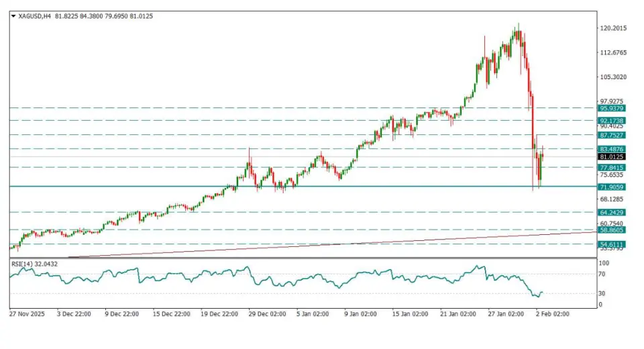Click the 83.4876 price level label
This screenshot has height=349, width=644.
click(612, 149)
